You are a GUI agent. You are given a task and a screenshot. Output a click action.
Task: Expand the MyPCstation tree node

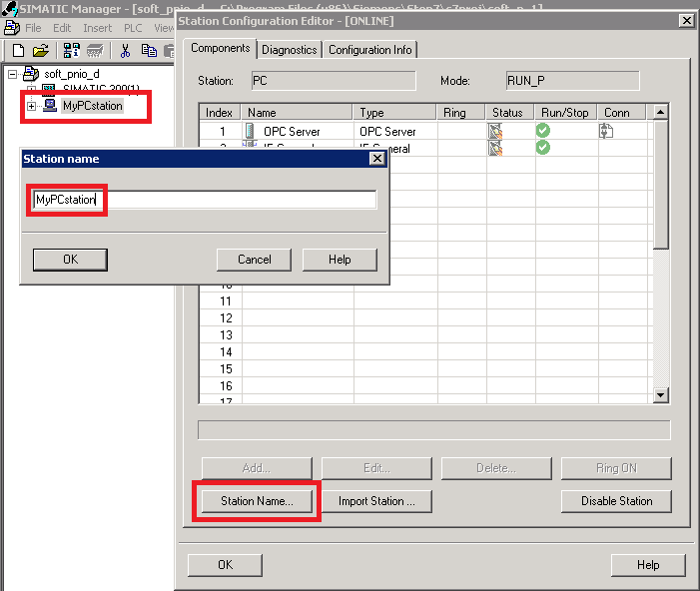31,106
